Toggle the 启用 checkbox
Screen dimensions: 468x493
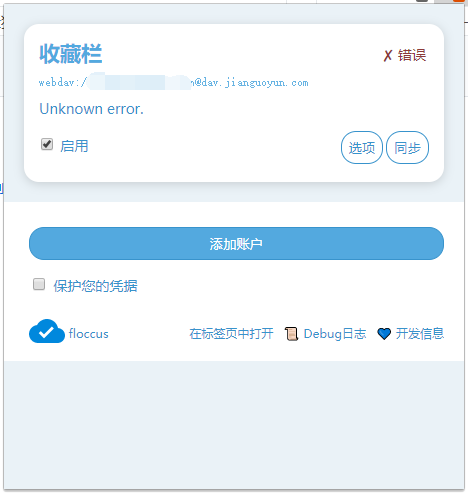pyautogui.click(x=47, y=144)
